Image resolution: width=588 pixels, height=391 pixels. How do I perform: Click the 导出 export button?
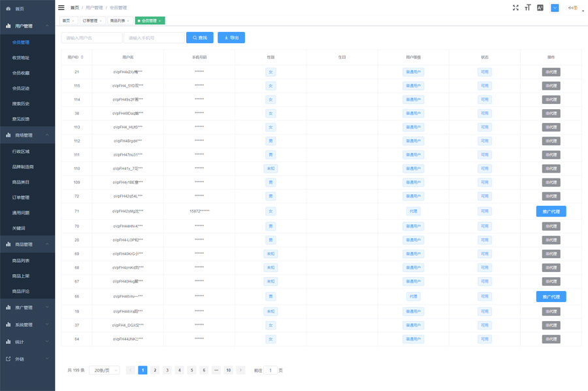pos(231,38)
